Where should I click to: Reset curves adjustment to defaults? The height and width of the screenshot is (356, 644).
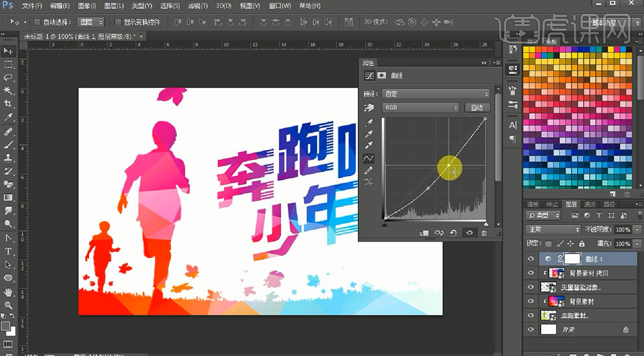[x=453, y=233]
